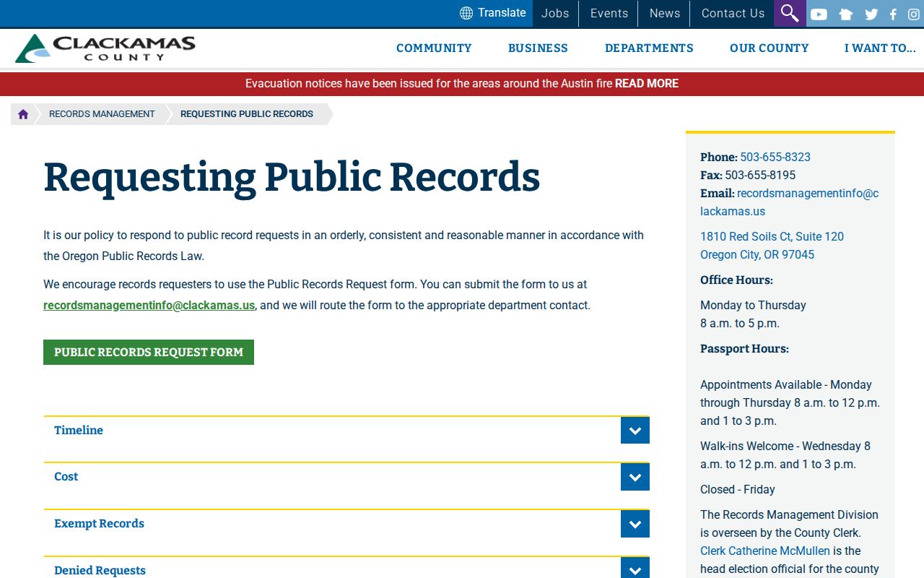Click the Cost section title
The height and width of the screenshot is (578, 924).
(66, 477)
